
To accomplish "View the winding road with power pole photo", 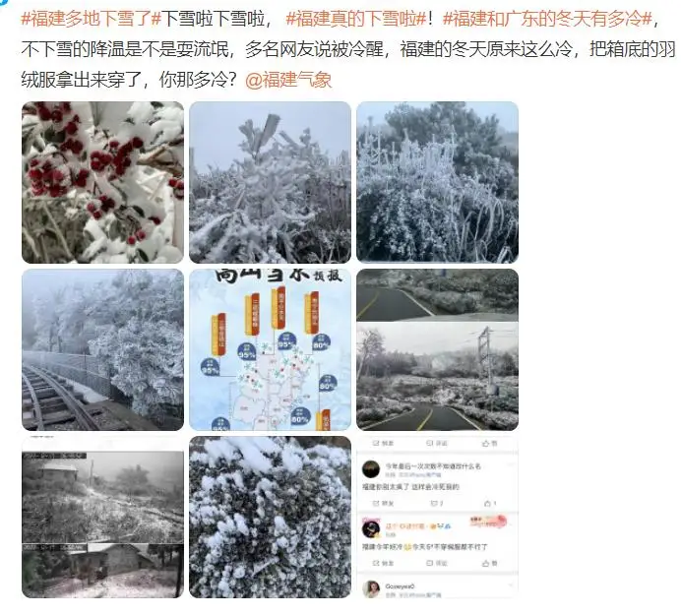I will [x=437, y=349].
